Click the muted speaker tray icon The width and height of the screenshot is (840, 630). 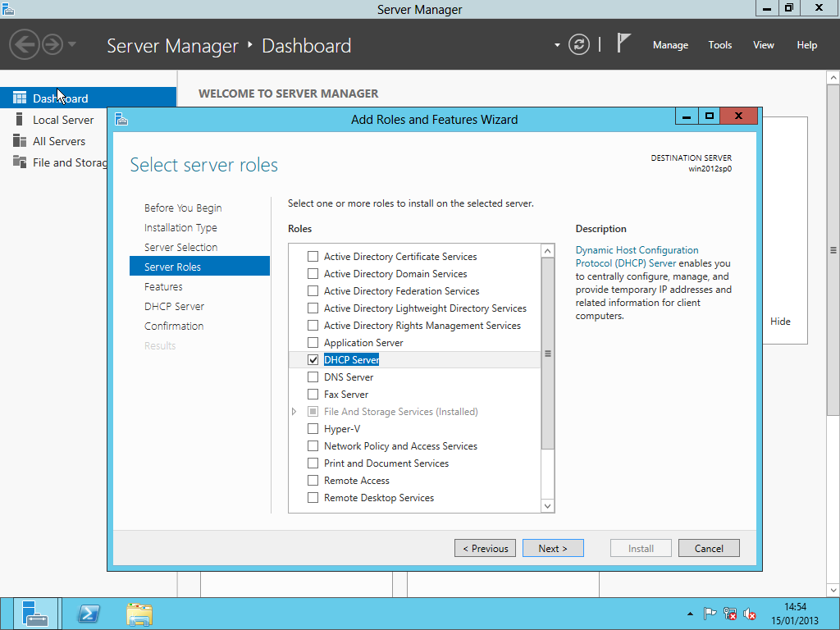750,614
